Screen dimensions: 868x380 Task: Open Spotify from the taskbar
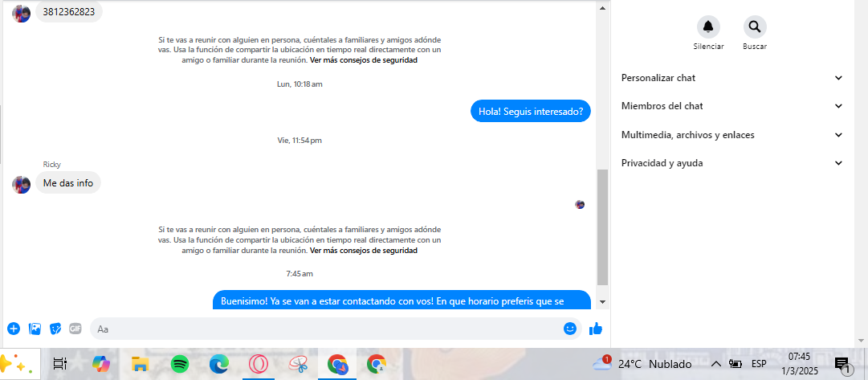(x=180, y=364)
